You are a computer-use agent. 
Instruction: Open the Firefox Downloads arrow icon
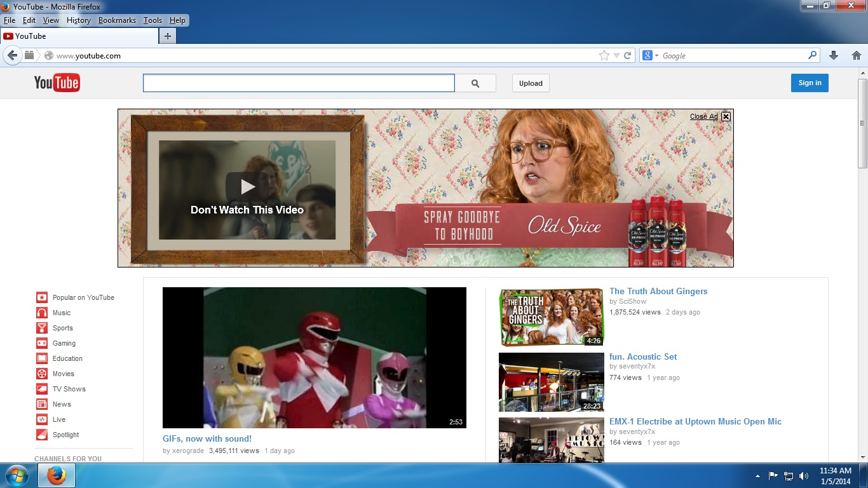pos(834,55)
